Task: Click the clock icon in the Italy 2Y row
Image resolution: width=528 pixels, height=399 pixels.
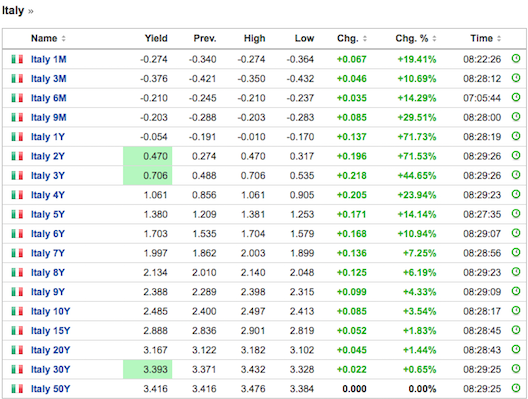Action: 516,156
